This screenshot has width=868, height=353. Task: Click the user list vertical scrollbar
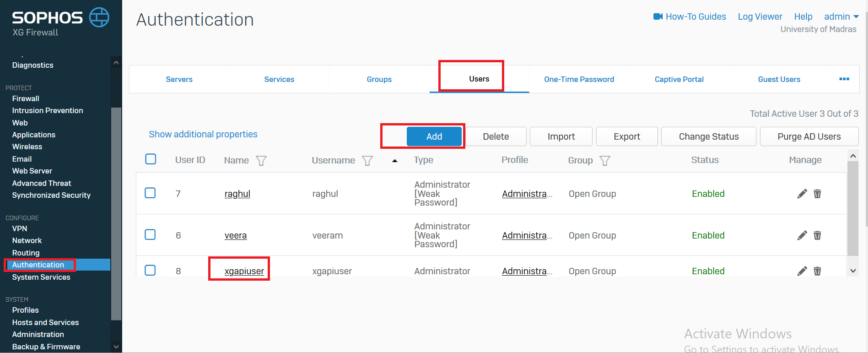pos(852,211)
